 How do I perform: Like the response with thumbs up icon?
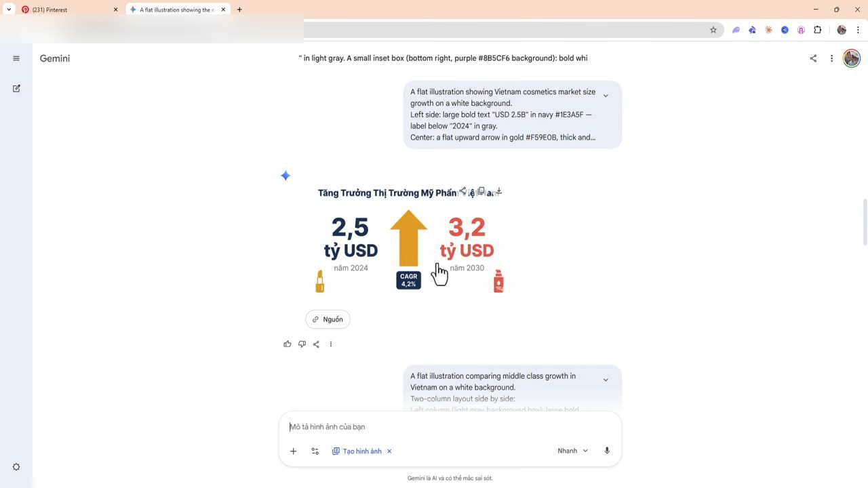pos(288,344)
